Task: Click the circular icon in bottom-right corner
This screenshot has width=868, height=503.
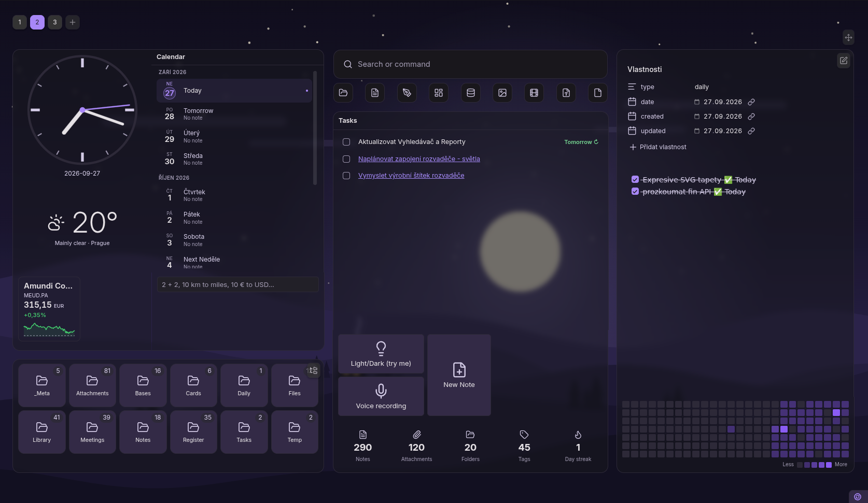Action: (x=858, y=497)
